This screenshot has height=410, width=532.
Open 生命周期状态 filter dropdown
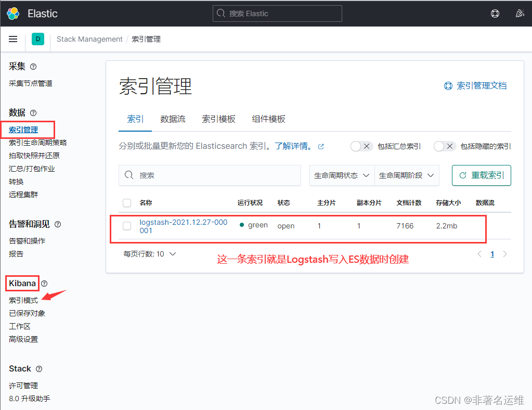342,175
